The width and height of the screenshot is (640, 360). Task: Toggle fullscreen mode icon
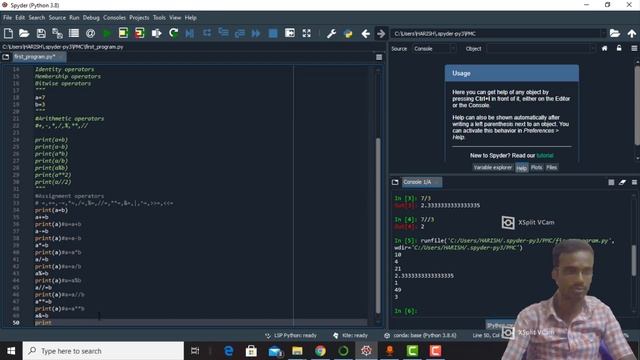point(307,33)
